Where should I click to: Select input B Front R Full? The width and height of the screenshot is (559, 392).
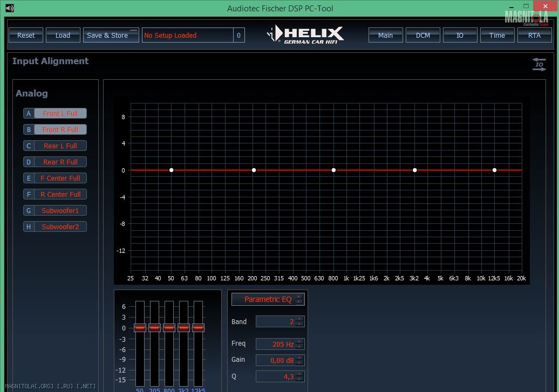click(55, 130)
